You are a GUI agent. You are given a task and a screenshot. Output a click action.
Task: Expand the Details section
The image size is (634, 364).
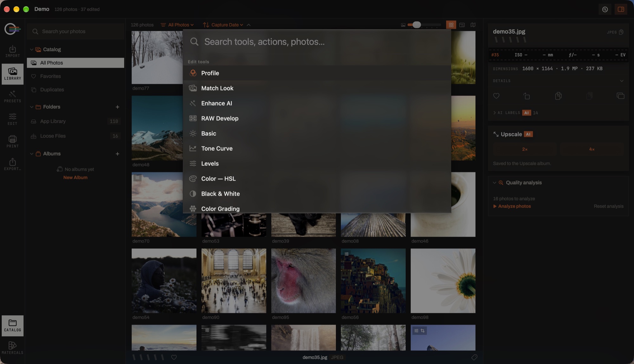[558, 81]
